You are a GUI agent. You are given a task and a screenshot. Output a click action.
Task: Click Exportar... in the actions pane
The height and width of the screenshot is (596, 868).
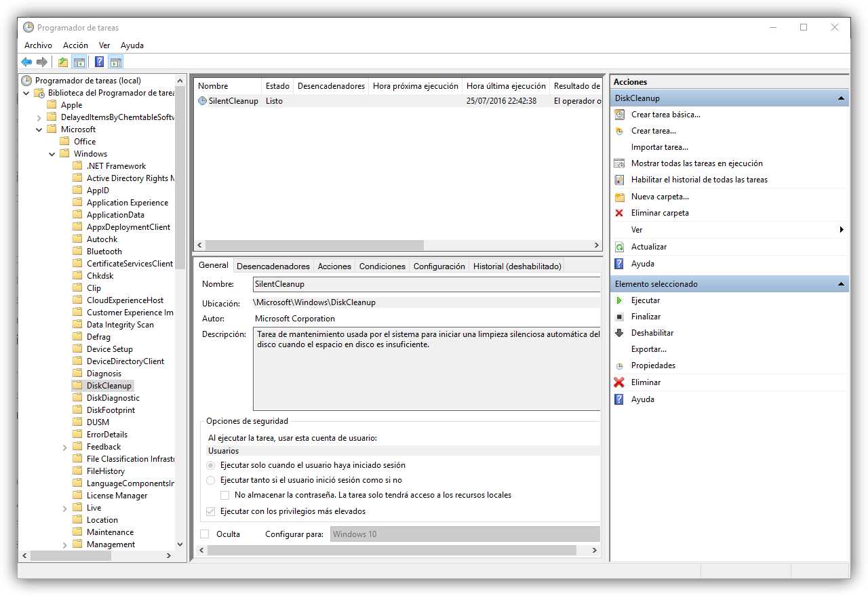pyautogui.click(x=649, y=349)
